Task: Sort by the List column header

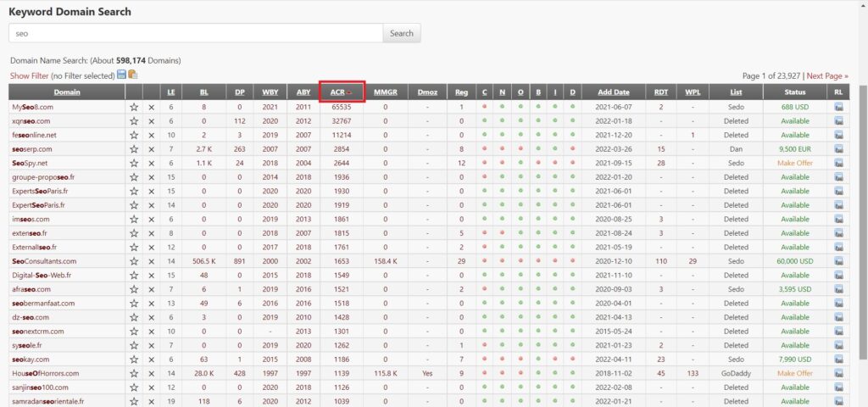Action: tap(737, 92)
